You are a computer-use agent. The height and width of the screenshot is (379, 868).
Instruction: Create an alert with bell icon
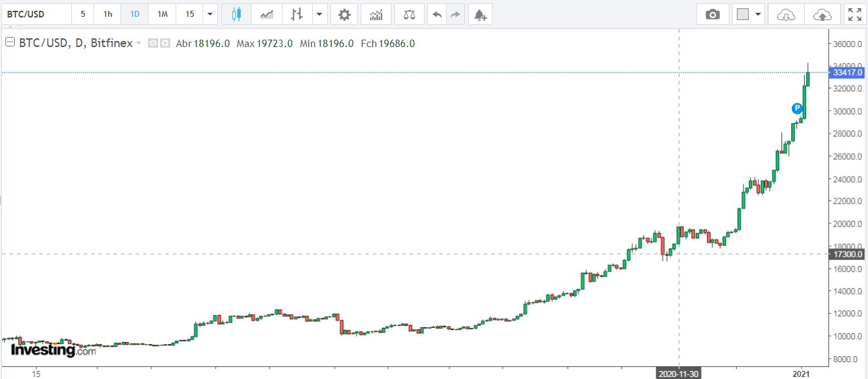(x=480, y=14)
